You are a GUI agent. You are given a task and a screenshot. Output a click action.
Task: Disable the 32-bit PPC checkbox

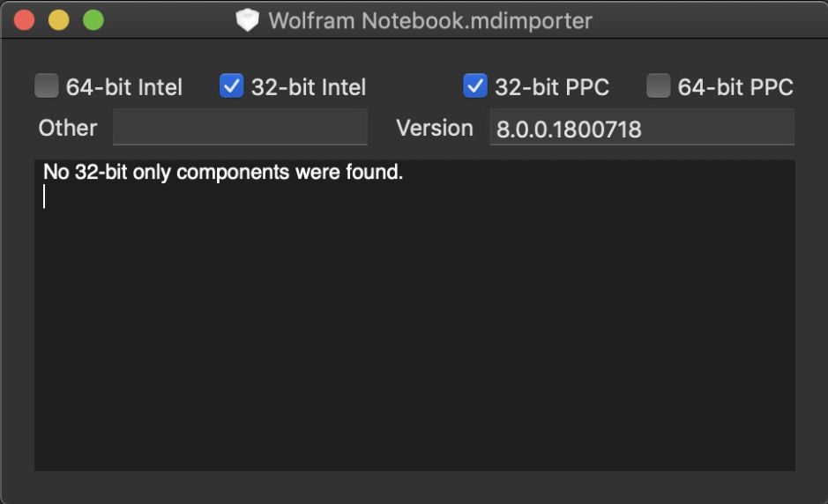[x=474, y=86]
